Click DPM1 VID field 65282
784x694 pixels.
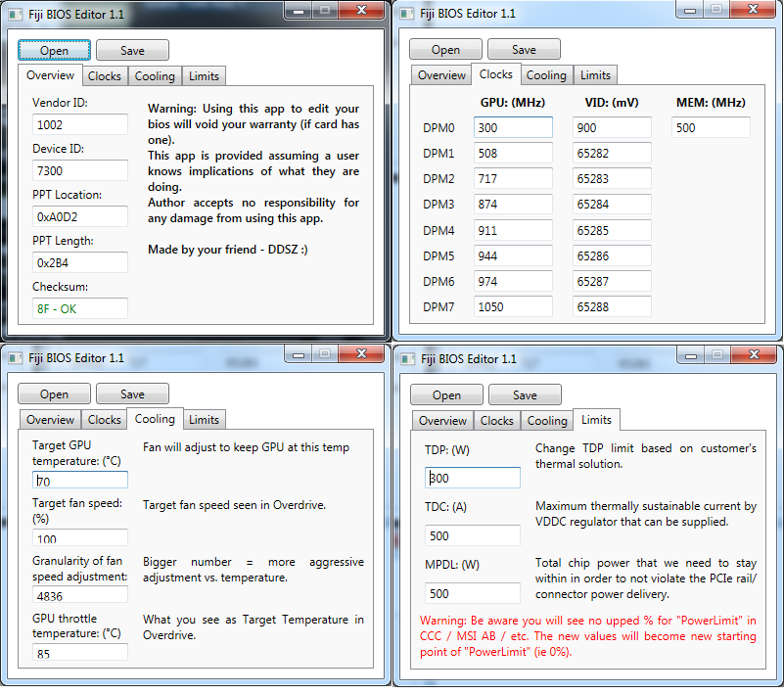tap(612, 153)
